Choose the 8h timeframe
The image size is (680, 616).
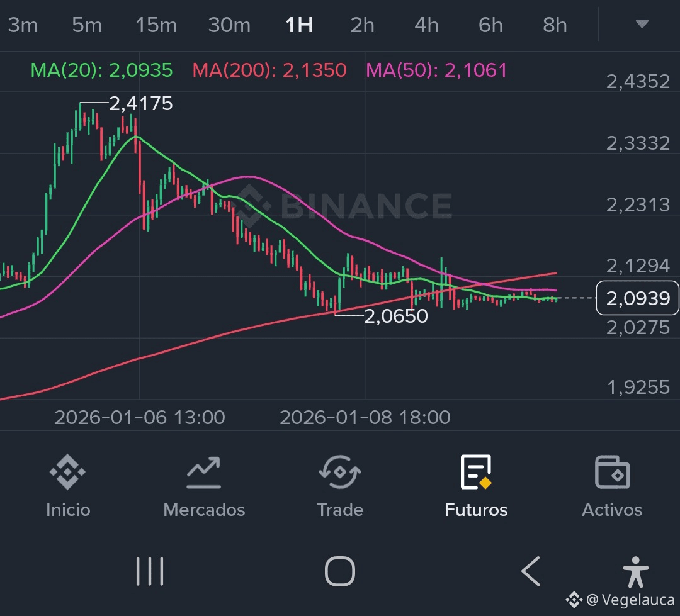(555, 25)
